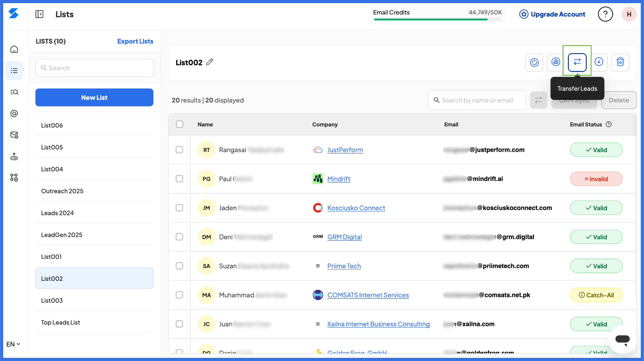Click the Transfer Leads icon button

click(x=577, y=62)
